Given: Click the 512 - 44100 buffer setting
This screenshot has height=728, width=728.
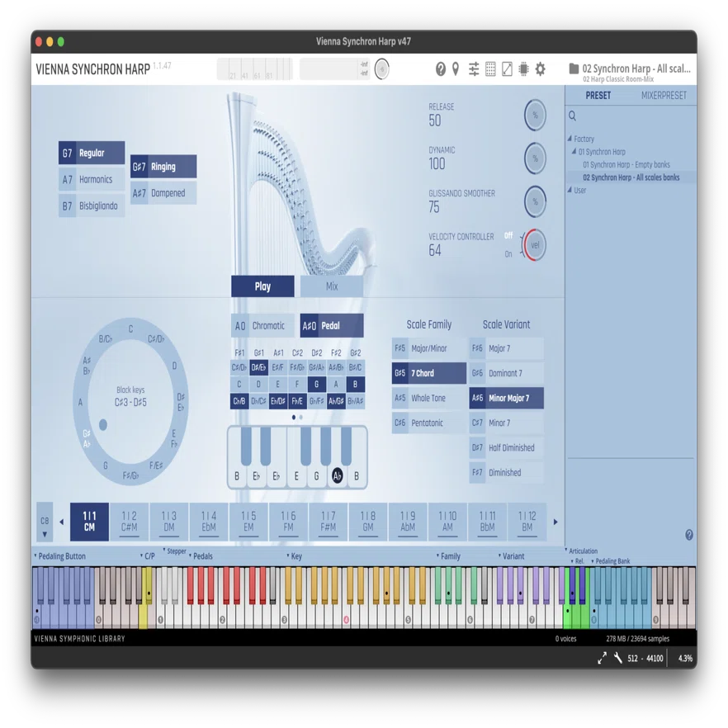Looking at the screenshot, I should [645, 659].
